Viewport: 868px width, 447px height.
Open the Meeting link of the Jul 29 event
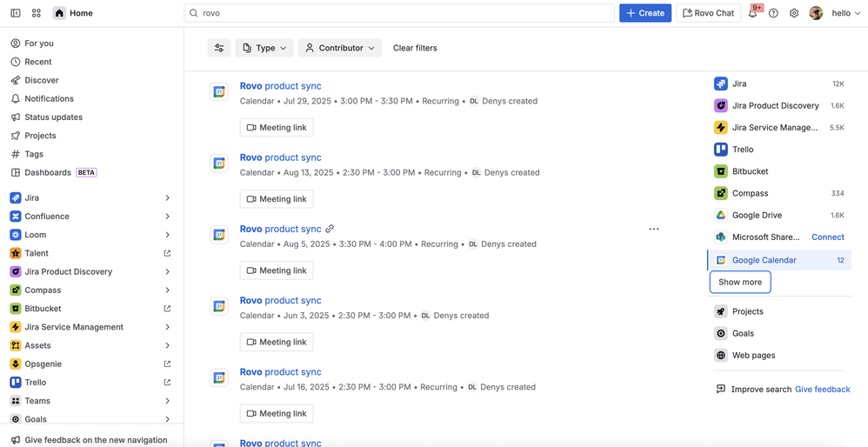(x=277, y=128)
